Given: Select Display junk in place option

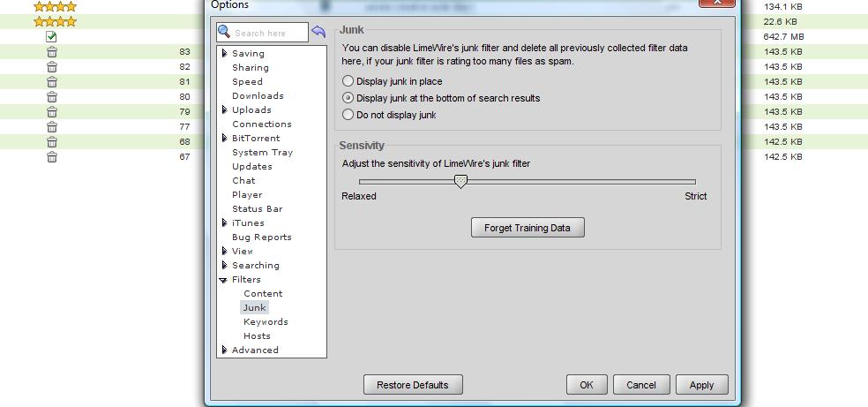Looking at the screenshot, I should pyautogui.click(x=348, y=81).
